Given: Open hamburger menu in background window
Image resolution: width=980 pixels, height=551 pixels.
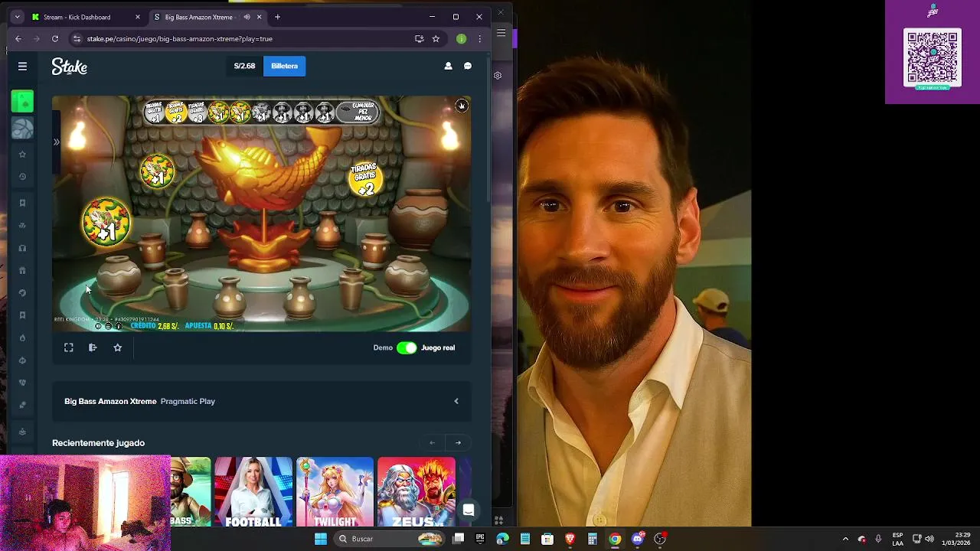Looking at the screenshot, I should [501, 33].
